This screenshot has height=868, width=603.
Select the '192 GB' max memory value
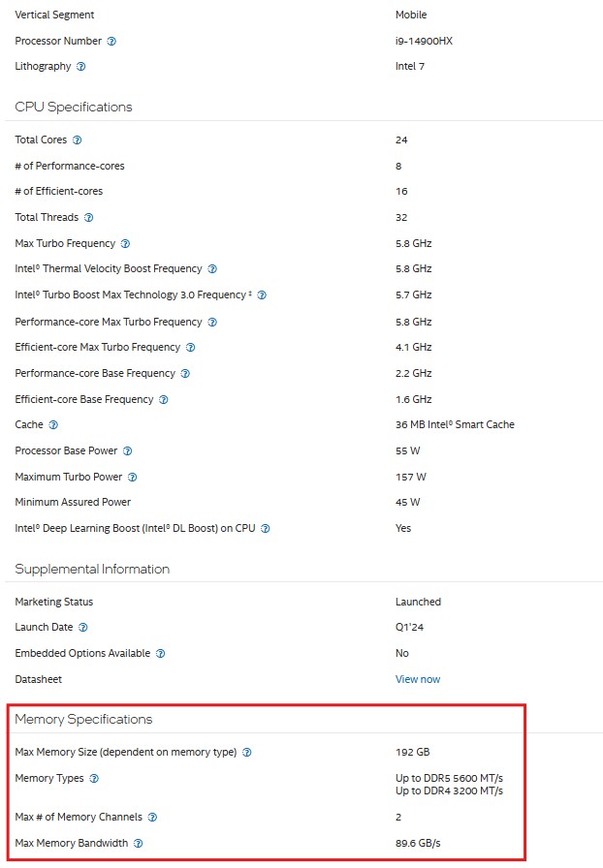point(413,752)
